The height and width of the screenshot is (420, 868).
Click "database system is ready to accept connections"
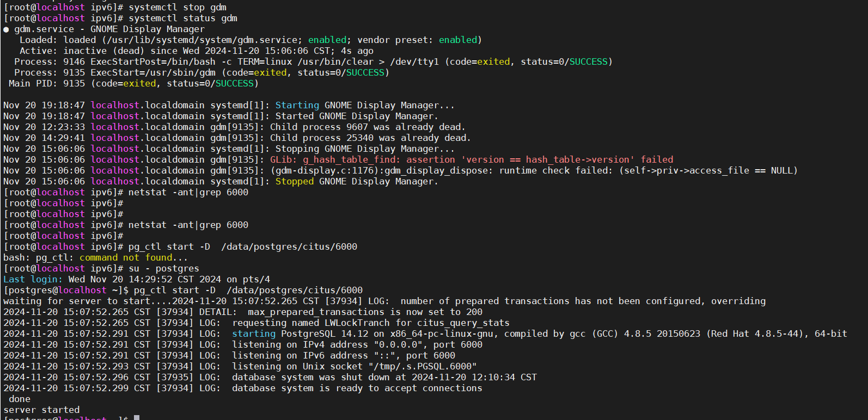point(357,388)
